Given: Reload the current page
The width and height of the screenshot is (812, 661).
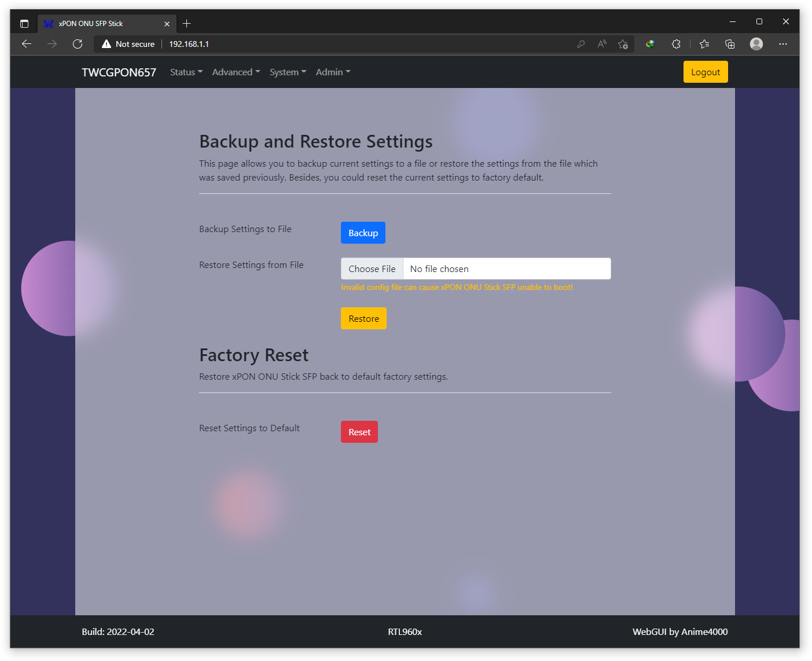Looking at the screenshot, I should pos(78,44).
